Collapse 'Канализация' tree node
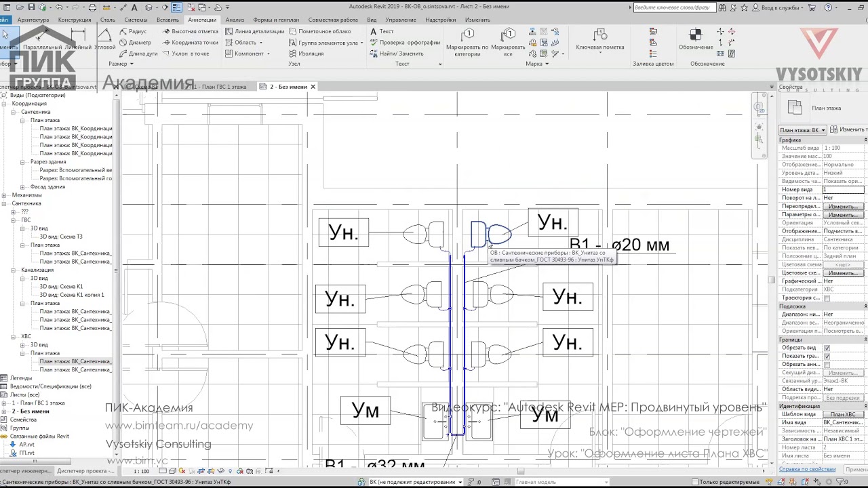 pyautogui.click(x=14, y=270)
